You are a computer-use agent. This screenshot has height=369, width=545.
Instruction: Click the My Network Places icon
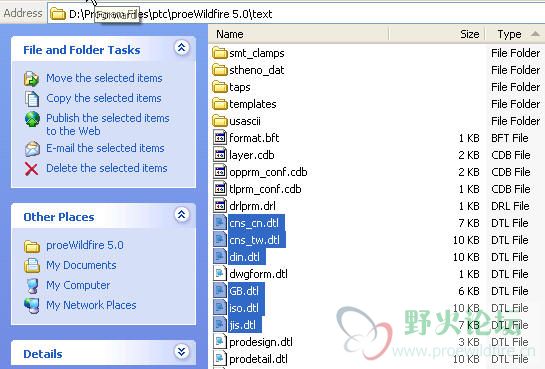(x=32, y=306)
